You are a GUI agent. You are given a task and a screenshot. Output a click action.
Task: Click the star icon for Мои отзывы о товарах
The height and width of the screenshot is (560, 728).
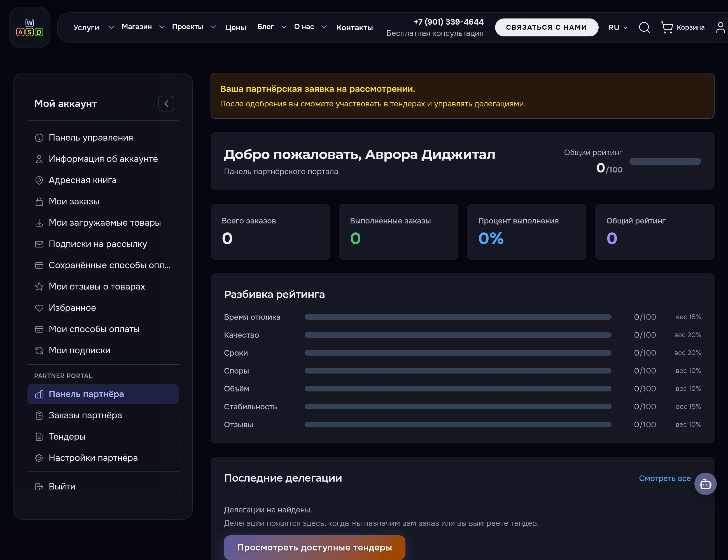[x=39, y=287]
